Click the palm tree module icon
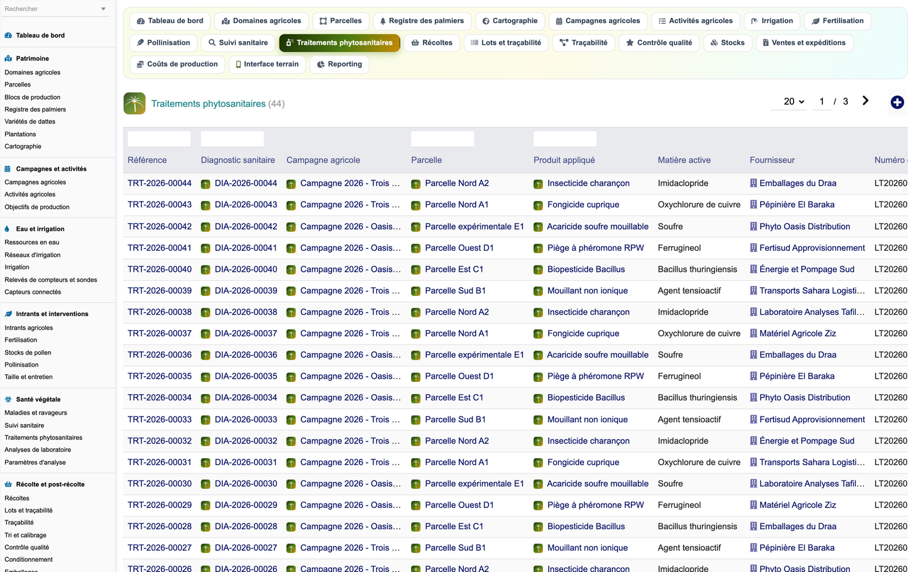Viewport: 924px width, 572px height. [x=134, y=103]
